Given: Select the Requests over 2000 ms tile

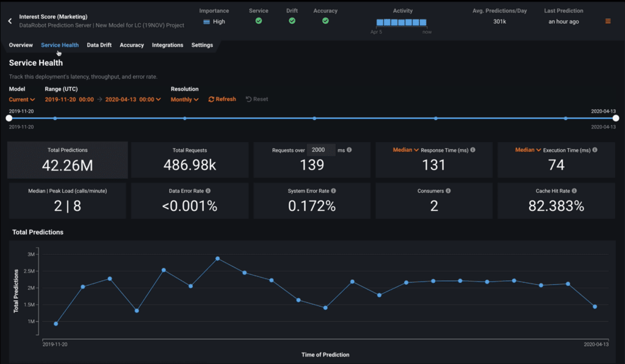Looking at the screenshot, I should tap(312, 160).
